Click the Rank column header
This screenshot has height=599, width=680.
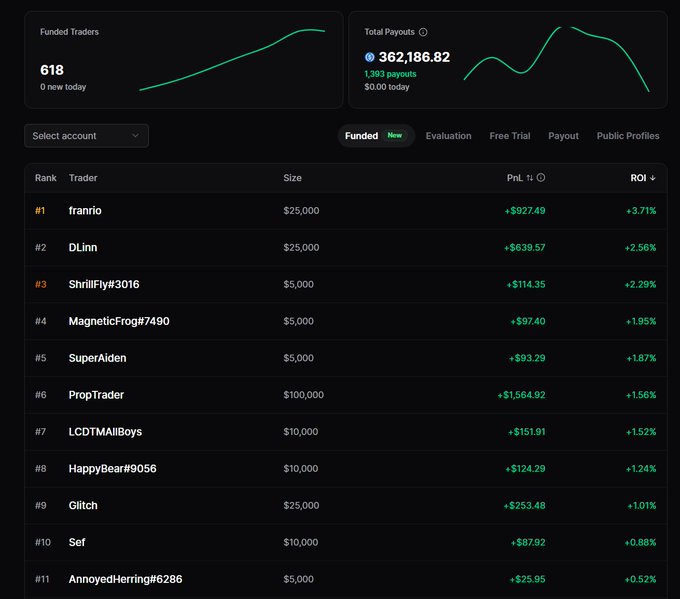tap(46, 178)
